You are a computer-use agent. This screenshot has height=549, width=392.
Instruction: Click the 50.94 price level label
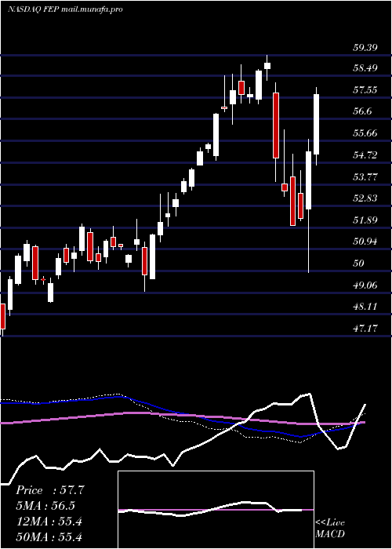(365, 242)
